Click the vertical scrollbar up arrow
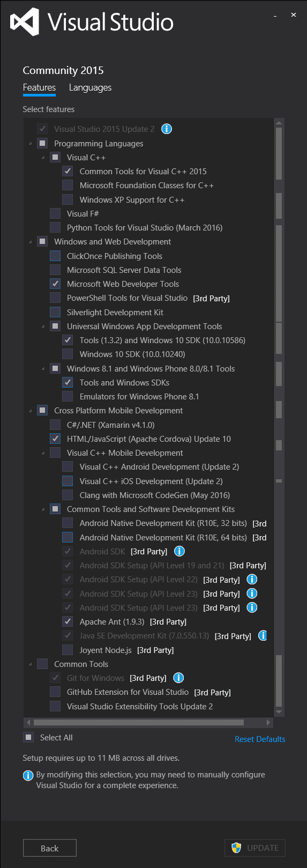 279,123
